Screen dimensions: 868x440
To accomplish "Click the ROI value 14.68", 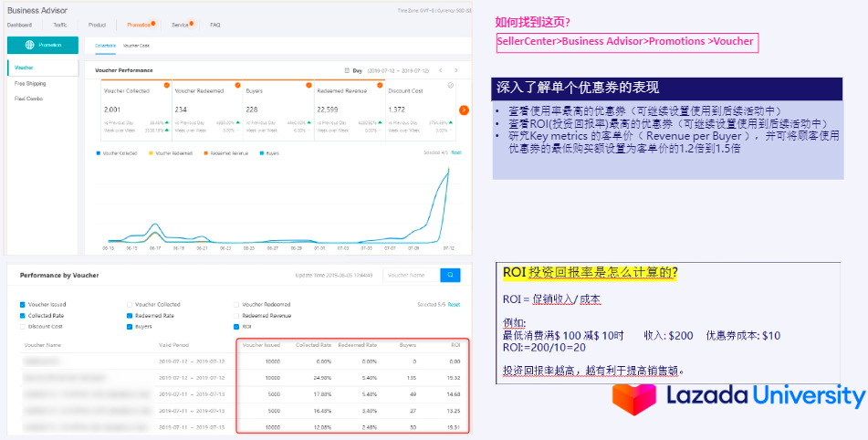I will (455, 394).
